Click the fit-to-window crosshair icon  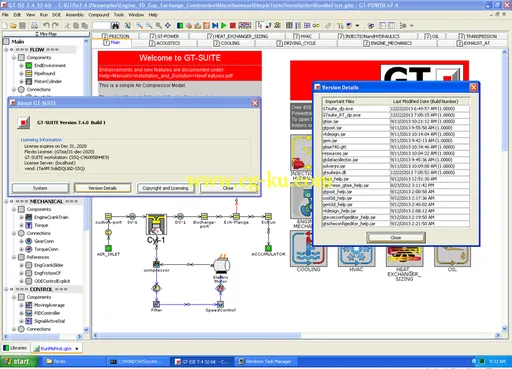tap(168, 25)
